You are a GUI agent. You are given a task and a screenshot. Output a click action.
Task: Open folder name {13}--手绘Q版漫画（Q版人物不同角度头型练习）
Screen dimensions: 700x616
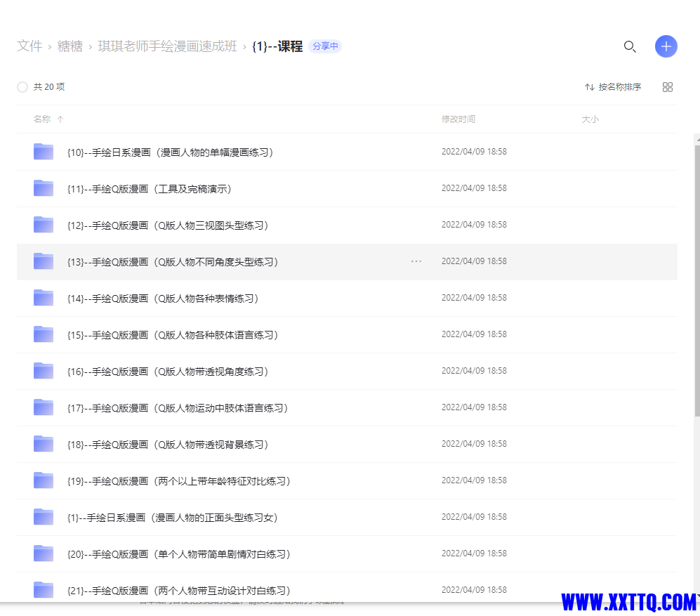click(173, 262)
